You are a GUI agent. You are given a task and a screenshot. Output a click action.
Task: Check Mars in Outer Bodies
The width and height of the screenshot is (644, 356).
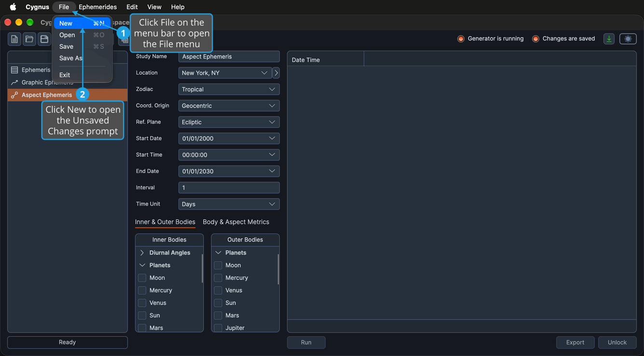tap(218, 315)
